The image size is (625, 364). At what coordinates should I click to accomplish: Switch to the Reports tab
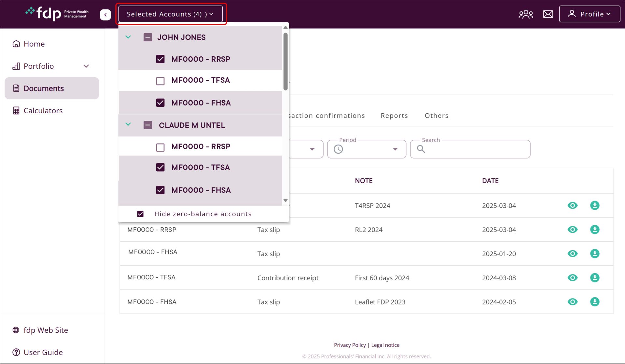click(394, 115)
